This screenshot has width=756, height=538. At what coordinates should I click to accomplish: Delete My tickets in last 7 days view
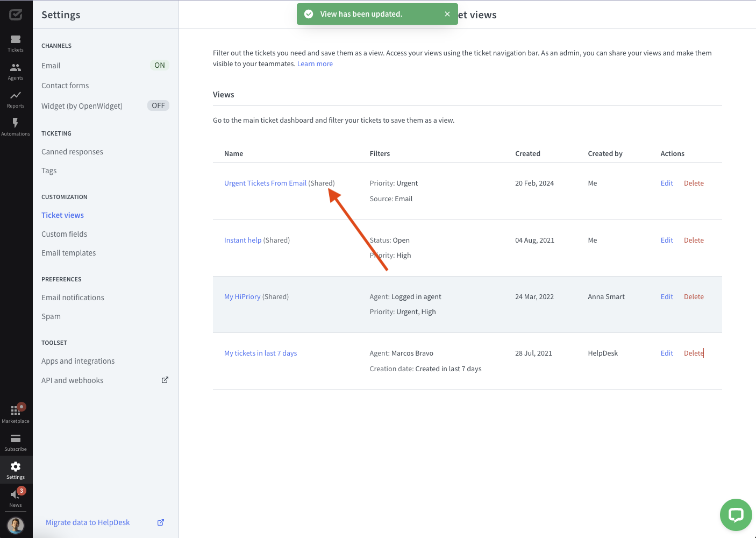click(694, 353)
